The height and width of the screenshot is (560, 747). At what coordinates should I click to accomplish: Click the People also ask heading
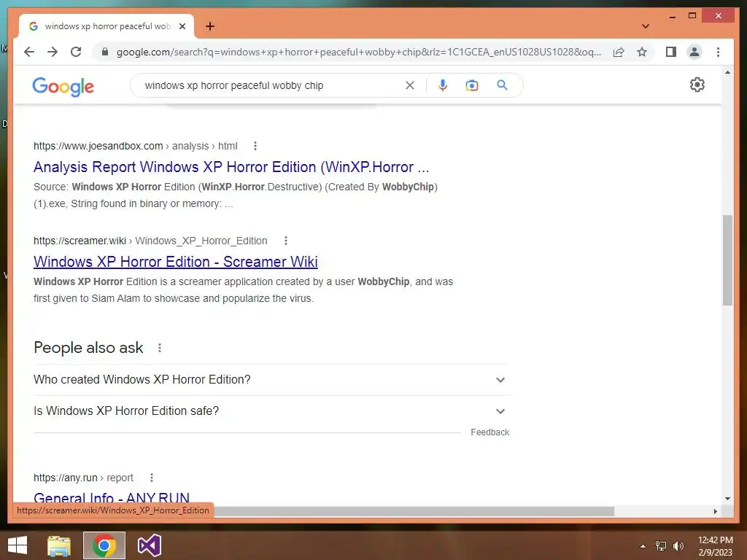(88, 348)
